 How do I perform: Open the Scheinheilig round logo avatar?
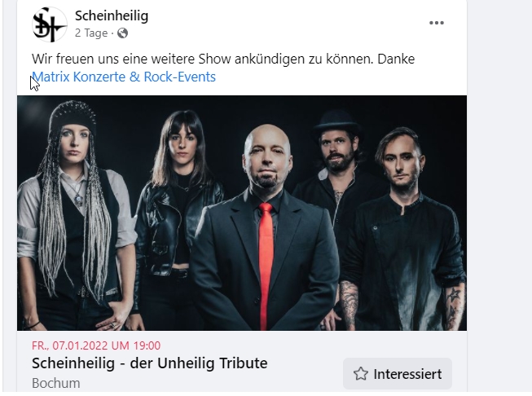click(x=50, y=24)
